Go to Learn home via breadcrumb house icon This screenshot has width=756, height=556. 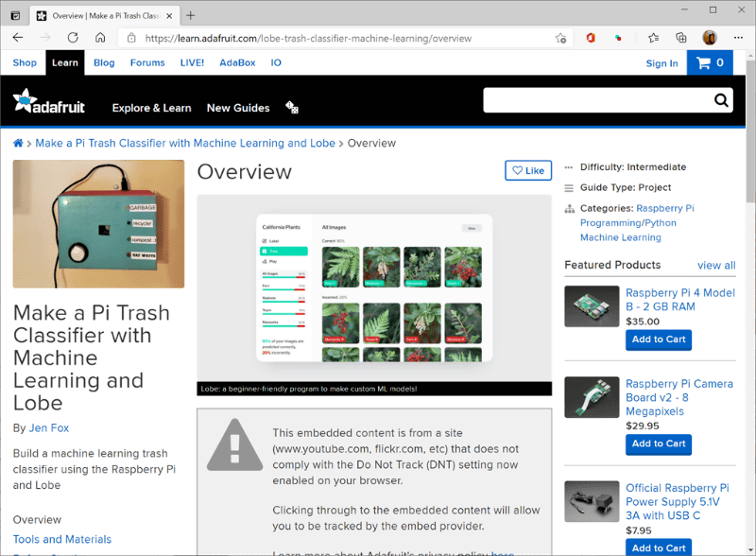(x=18, y=143)
